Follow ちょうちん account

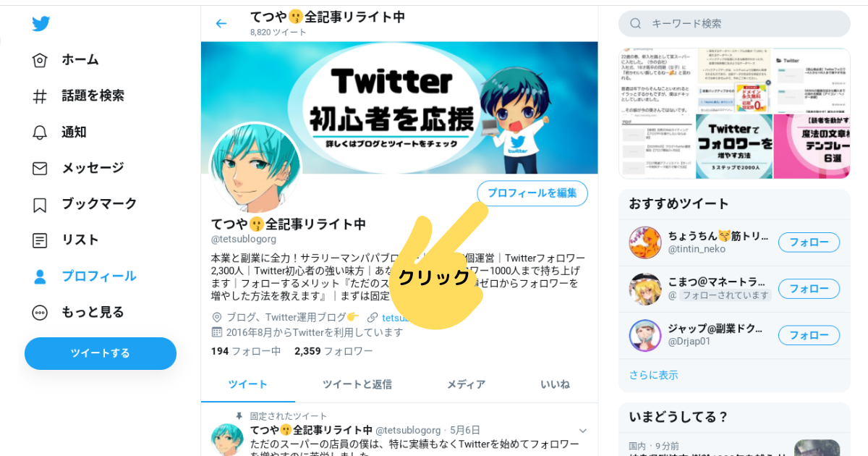pos(809,242)
